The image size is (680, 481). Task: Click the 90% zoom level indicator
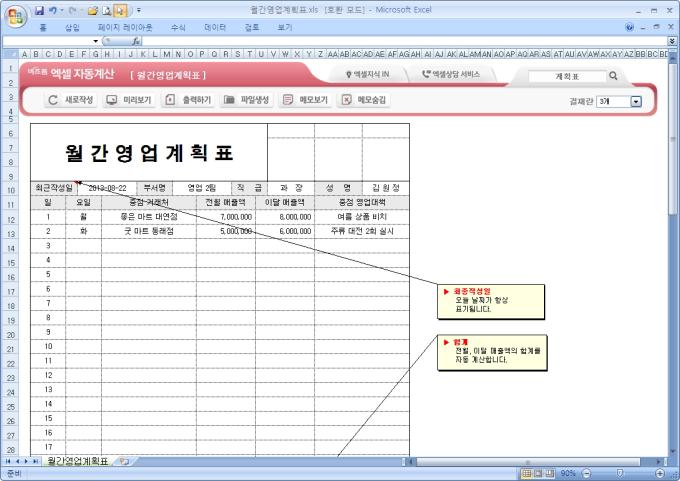pos(568,473)
